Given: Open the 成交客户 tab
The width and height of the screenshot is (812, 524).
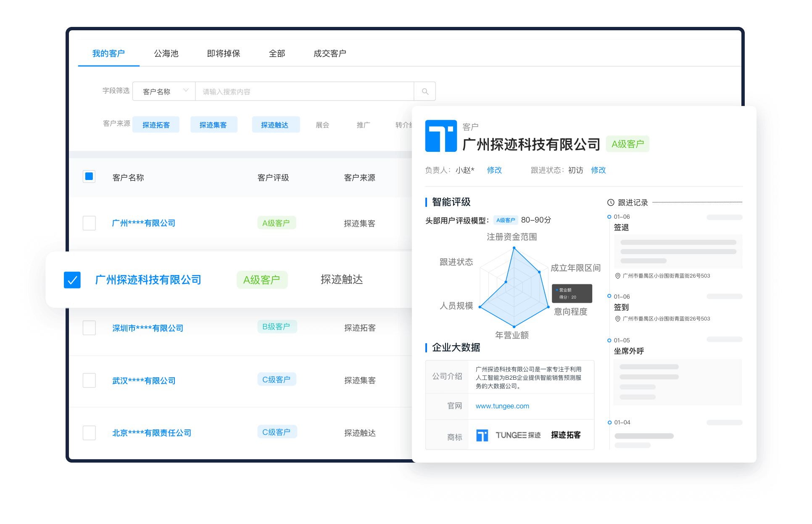Looking at the screenshot, I should click(x=330, y=53).
